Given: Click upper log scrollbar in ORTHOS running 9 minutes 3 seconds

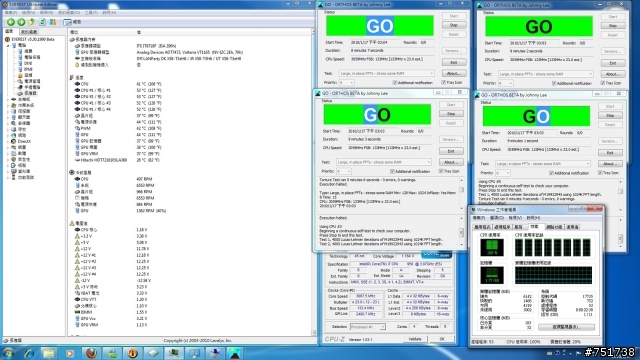Looking at the screenshot, I should coord(462,193).
